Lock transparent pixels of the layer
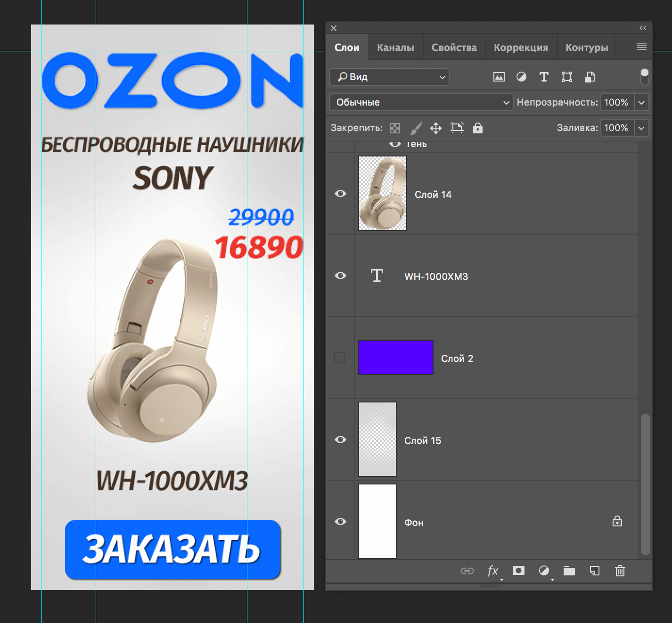672x623 pixels. tap(395, 128)
